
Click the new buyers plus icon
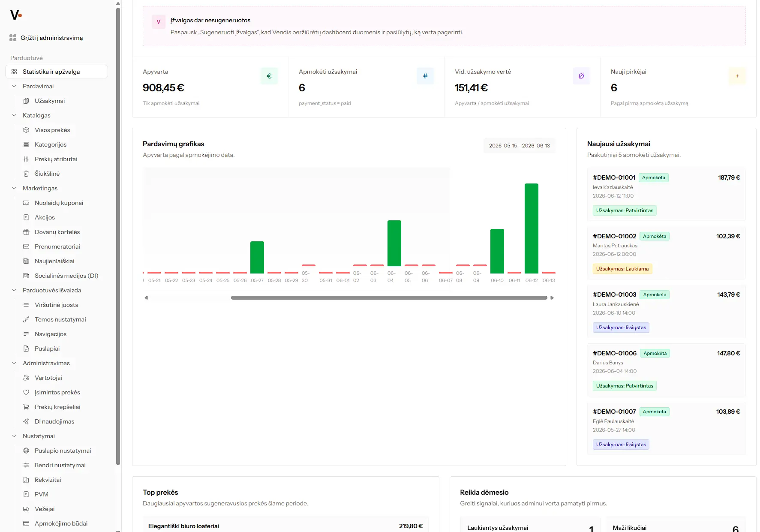tap(737, 76)
